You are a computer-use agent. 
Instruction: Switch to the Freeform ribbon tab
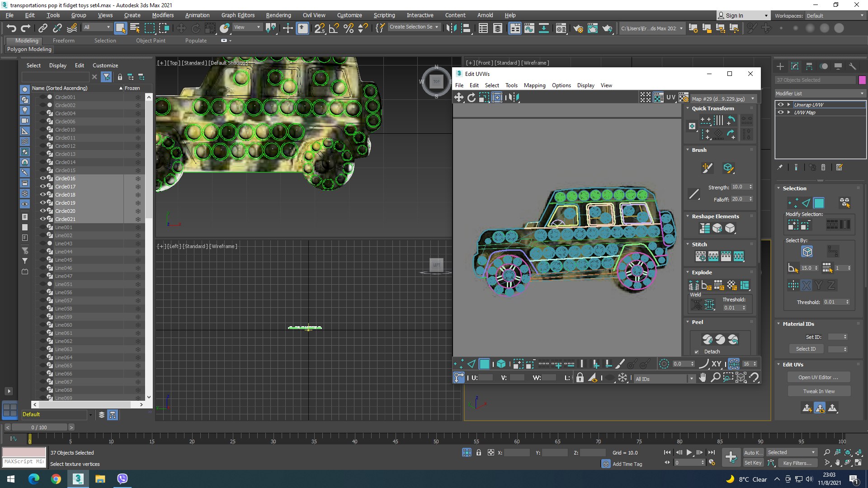click(63, 41)
